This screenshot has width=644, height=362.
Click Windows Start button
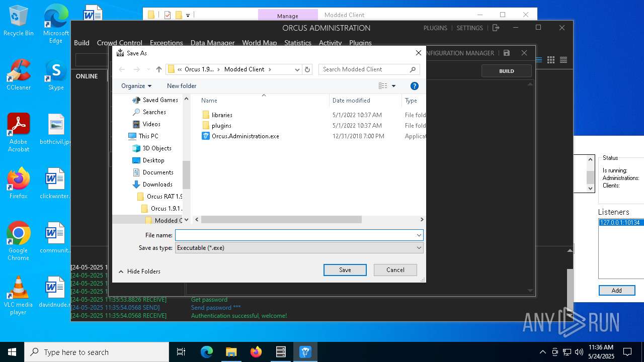[x=12, y=352]
